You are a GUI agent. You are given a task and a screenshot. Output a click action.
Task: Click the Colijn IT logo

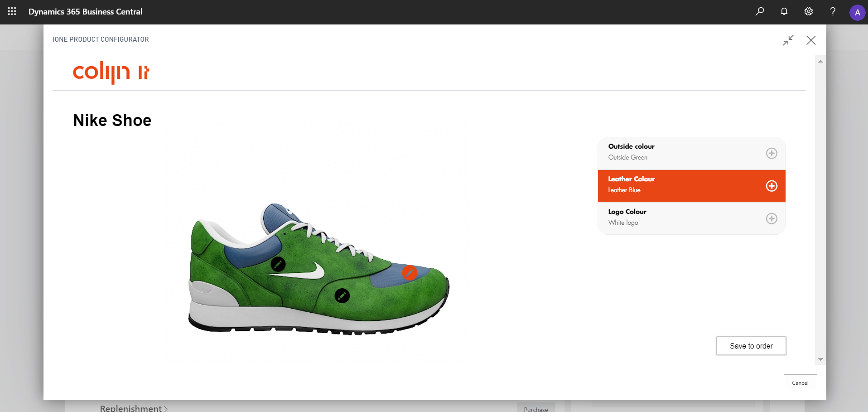[x=111, y=72]
